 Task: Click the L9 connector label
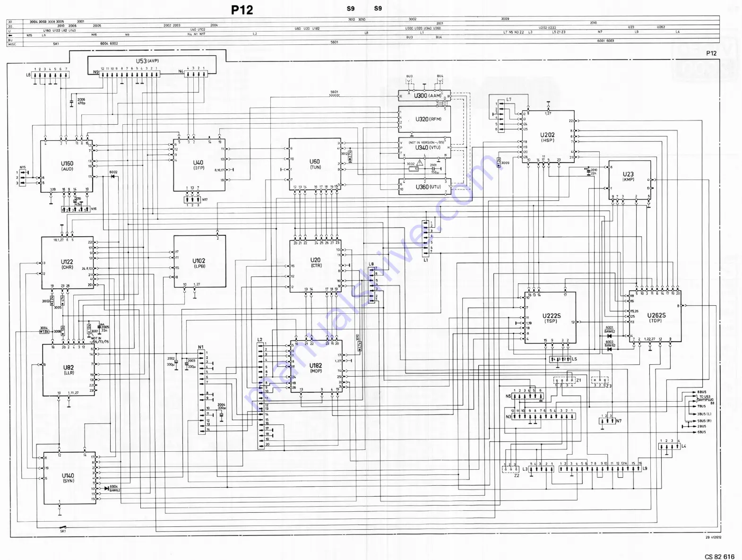[645, 468]
